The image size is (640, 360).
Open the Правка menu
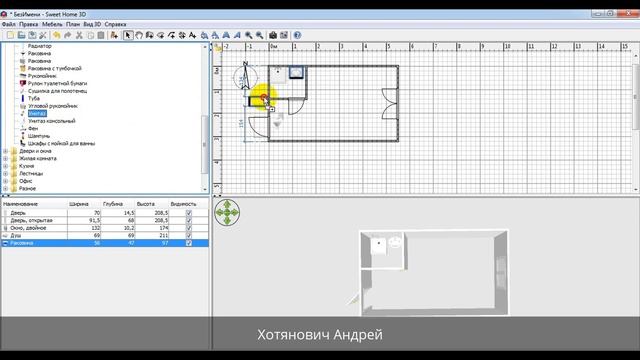pos(29,24)
